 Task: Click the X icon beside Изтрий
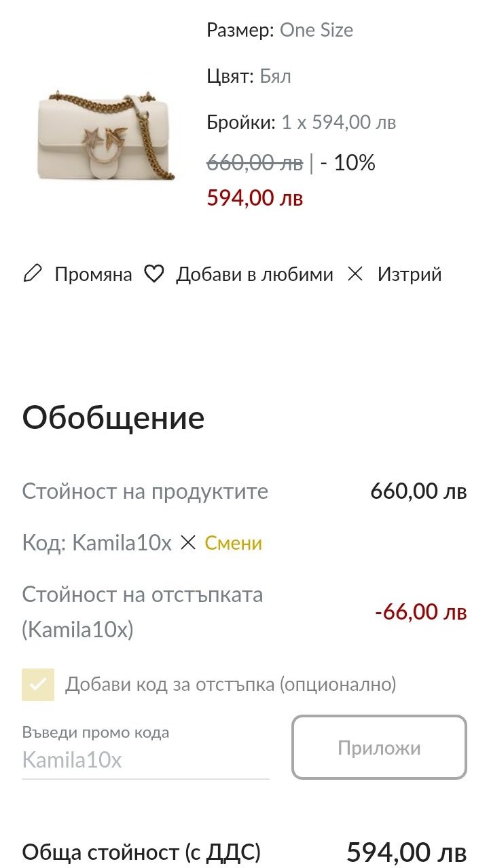pos(355,274)
